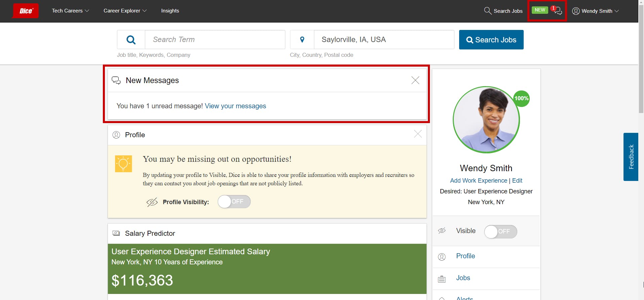Click the location field showing Saylorville, IA, USA

coord(384,40)
